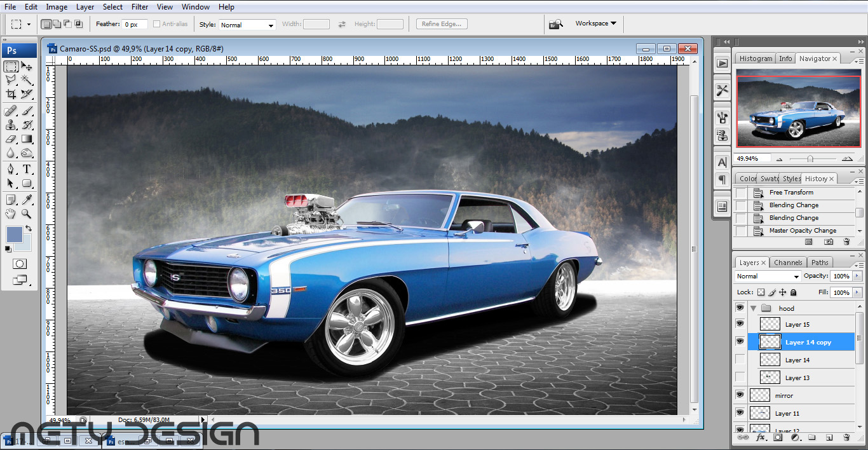Open the Fill slider arrow

pyautogui.click(x=857, y=292)
